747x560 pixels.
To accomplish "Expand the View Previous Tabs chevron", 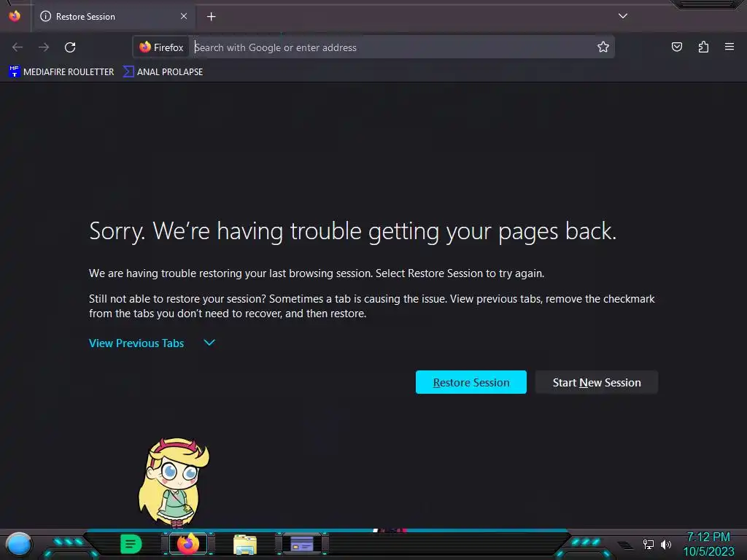I will click(x=209, y=343).
